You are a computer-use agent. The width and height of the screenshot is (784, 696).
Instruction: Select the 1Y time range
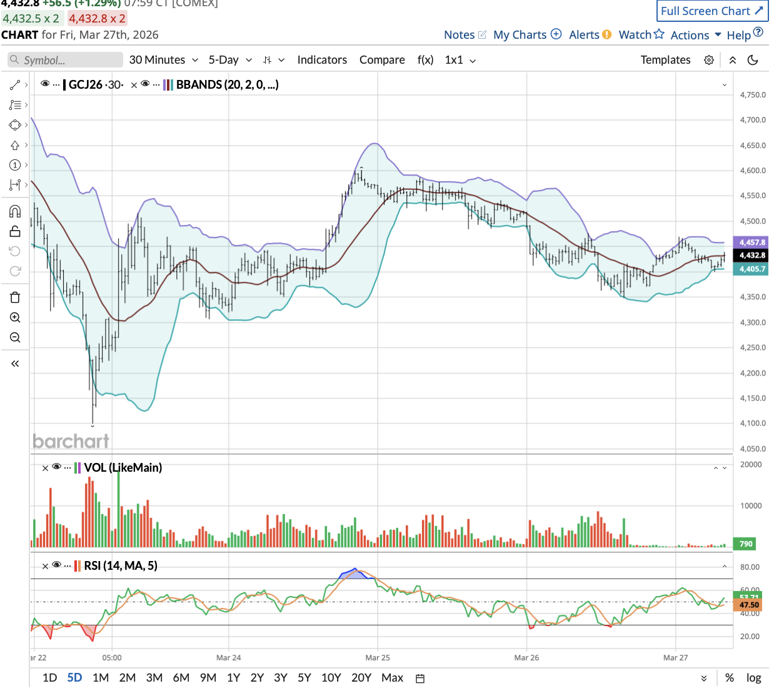click(234, 678)
